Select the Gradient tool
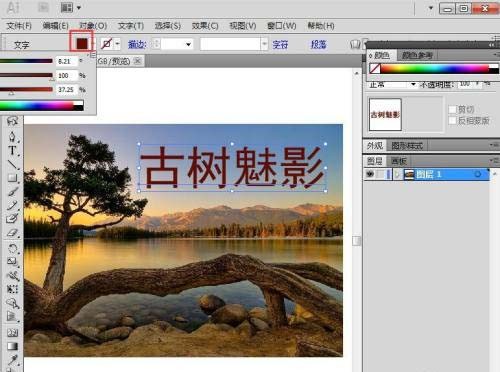Viewport: 500px width, 372px height. (x=12, y=346)
